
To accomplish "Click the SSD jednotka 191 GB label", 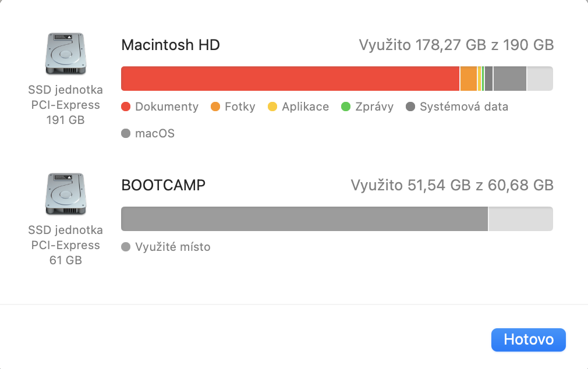I will (65, 105).
